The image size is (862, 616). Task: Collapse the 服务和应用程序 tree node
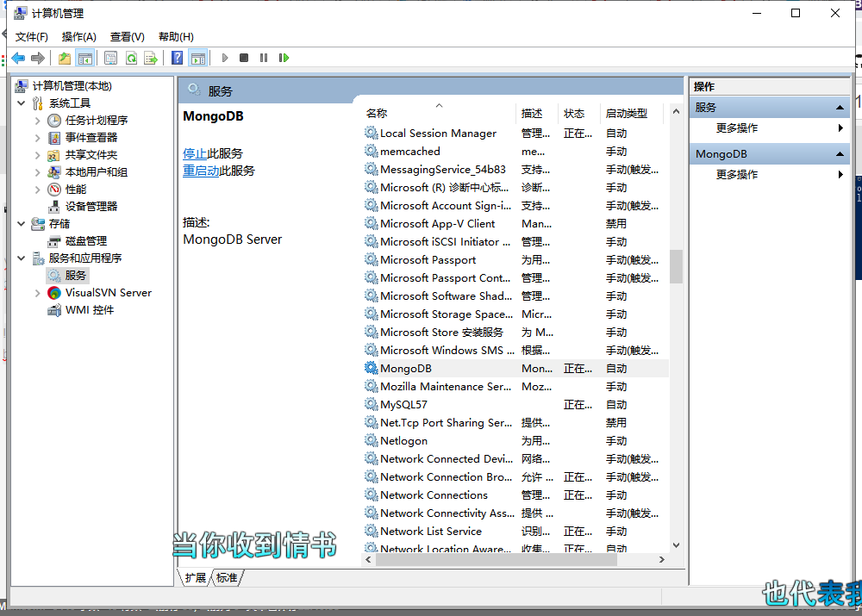21,258
